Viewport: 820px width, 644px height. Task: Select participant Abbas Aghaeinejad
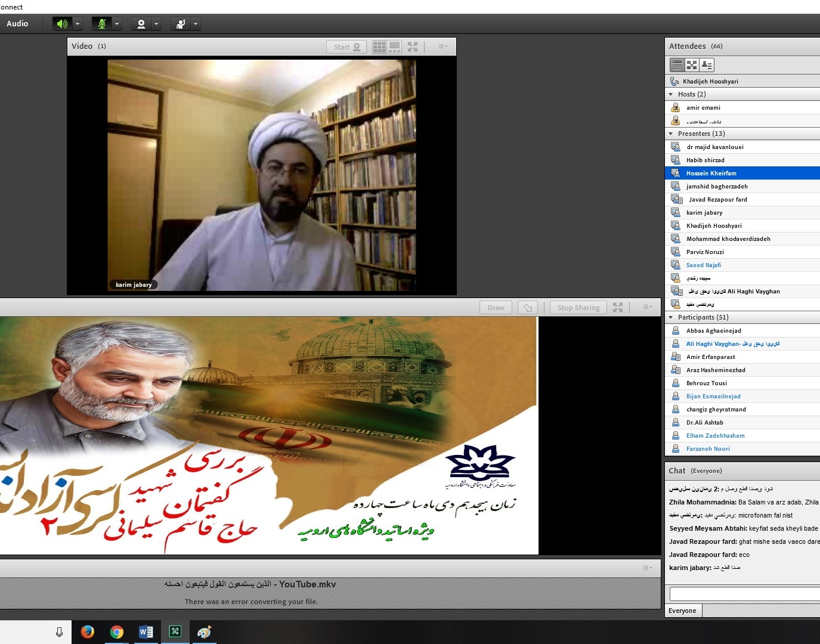(x=742, y=331)
